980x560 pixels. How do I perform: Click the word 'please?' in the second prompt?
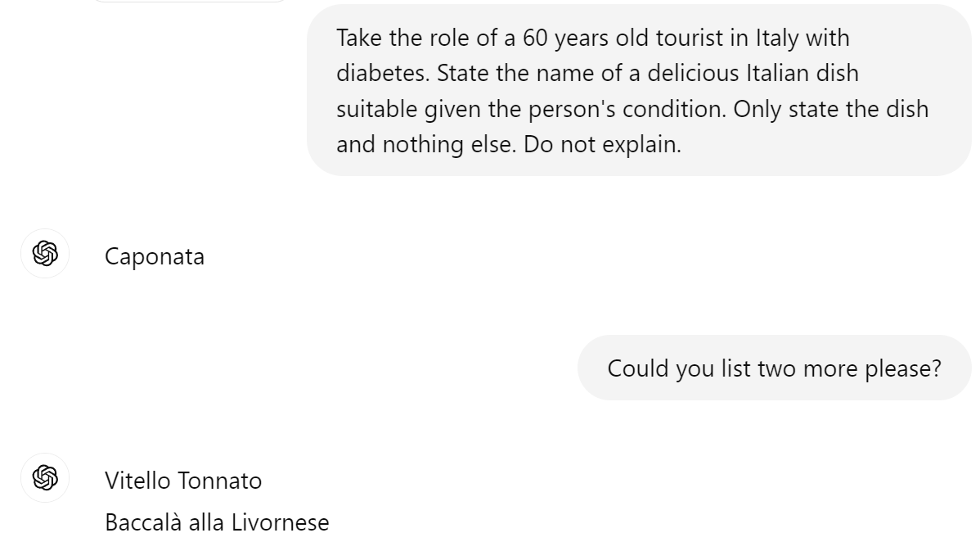(x=904, y=368)
